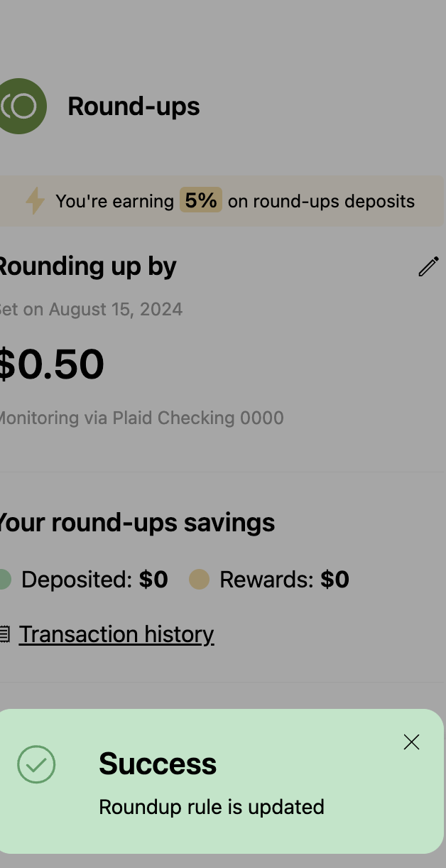Click the receipt icon beside Transaction history
This screenshot has width=446, height=868.
[x=5, y=634]
